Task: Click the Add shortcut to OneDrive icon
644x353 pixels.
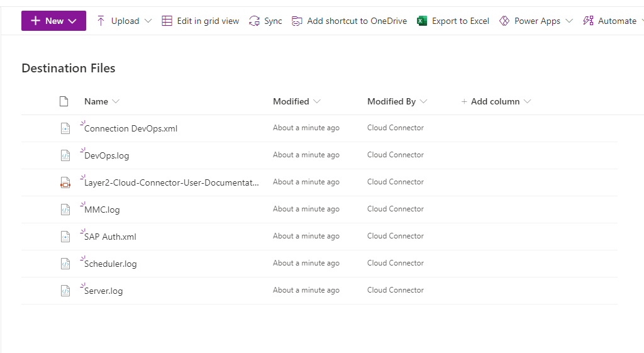Action: (297, 21)
